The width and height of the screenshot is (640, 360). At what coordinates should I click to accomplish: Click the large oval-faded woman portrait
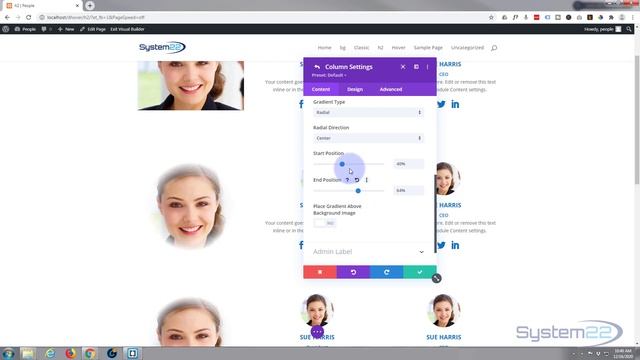(x=191, y=206)
